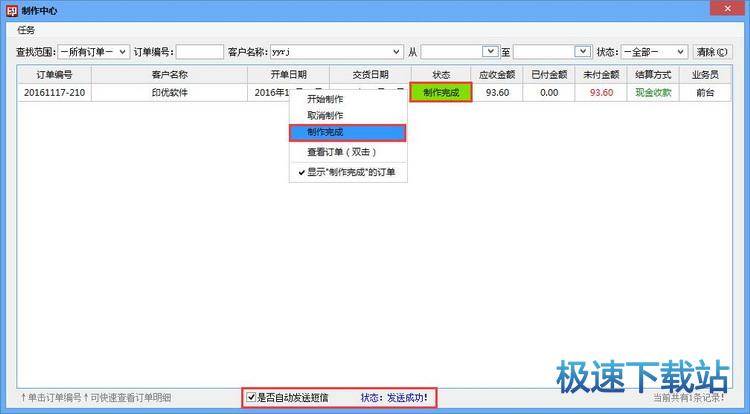This screenshot has height=414, width=750.
Task: Open the 客户名称 combo box
Action: point(336,52)
